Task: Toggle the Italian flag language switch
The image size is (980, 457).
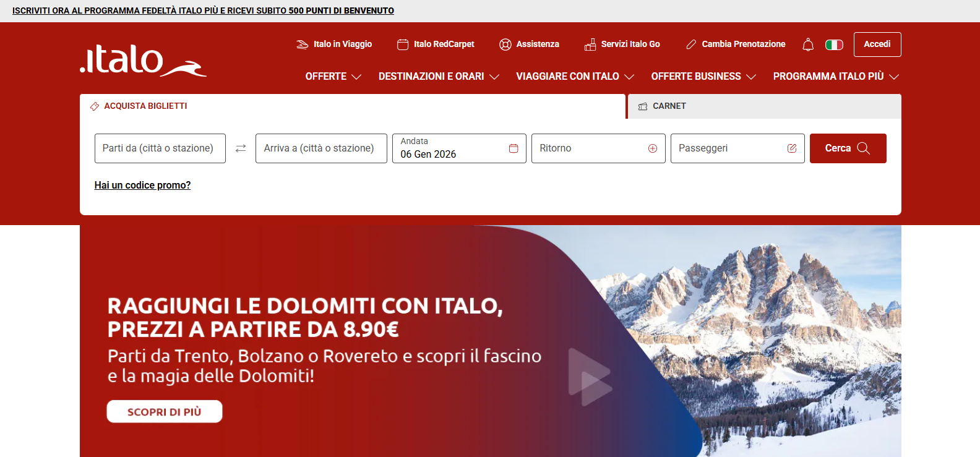Action: [834, 45]
